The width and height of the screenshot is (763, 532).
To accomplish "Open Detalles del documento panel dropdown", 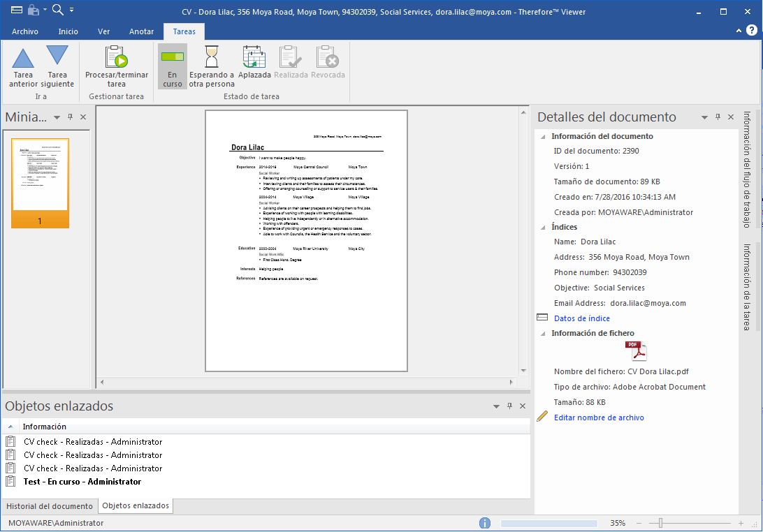I will click(x=704, y=117).
